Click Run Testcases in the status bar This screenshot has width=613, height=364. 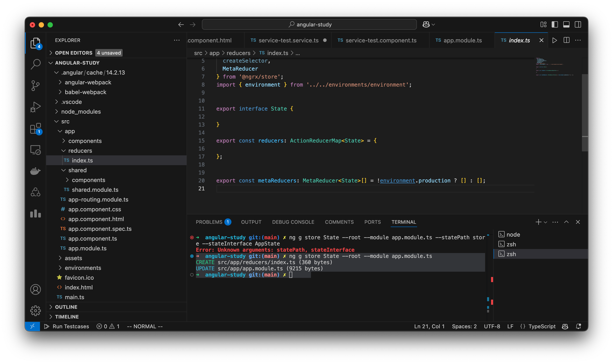pos(71,326)
